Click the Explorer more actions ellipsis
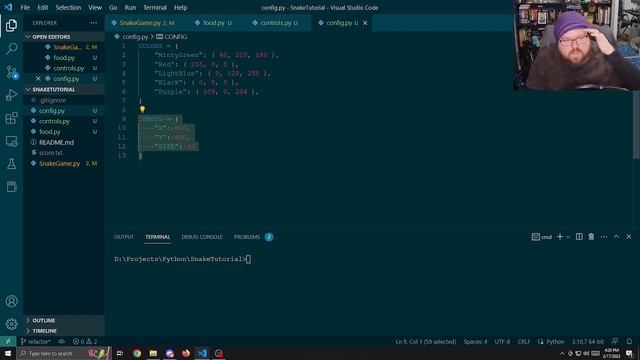Viewport: 640px width, 360px height. click(94, 23)
